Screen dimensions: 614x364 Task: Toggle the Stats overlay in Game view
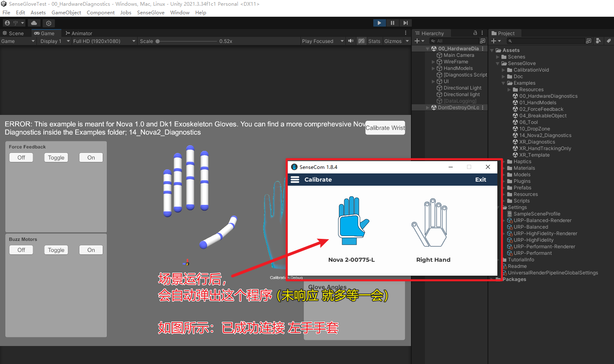point(374,41)
